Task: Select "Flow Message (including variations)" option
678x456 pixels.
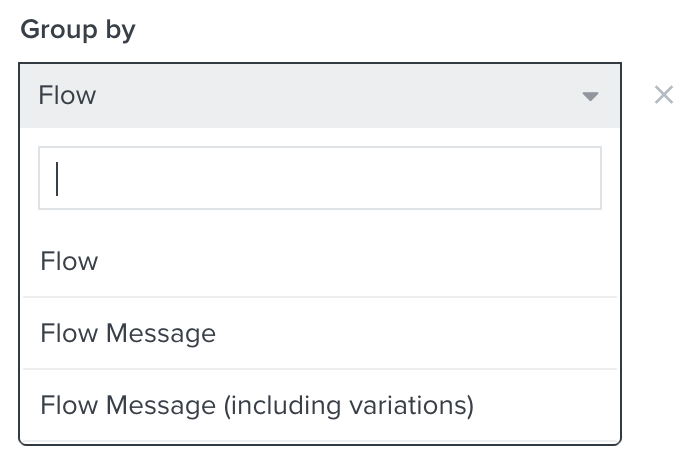Action: [x=257, y=405]
